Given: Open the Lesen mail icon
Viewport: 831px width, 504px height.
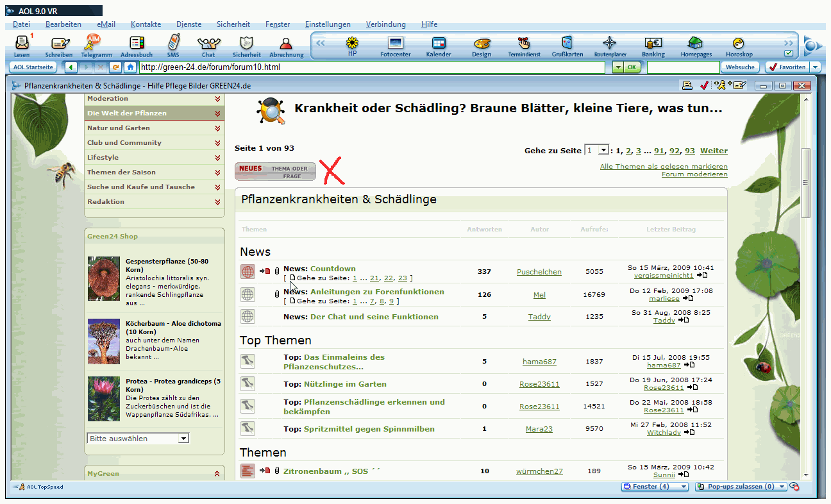Looking at the screenshot, I should click(x=22, y=44).
